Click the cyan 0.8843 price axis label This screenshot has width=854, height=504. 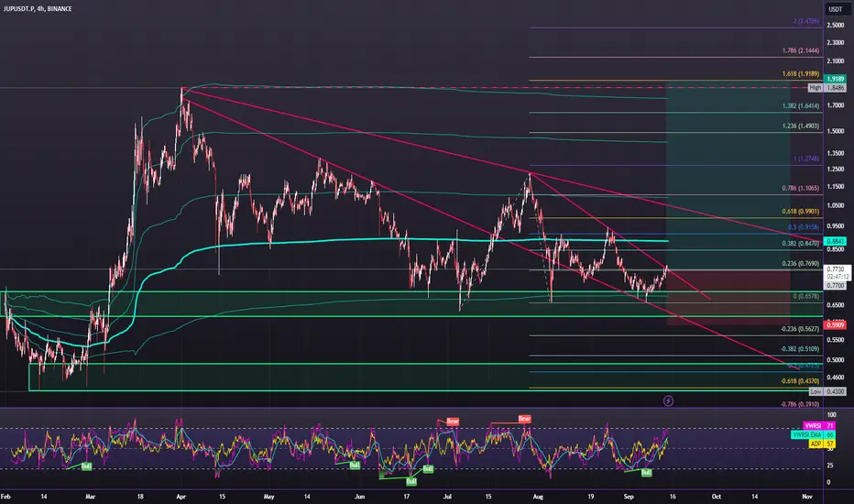pos(835,241)
